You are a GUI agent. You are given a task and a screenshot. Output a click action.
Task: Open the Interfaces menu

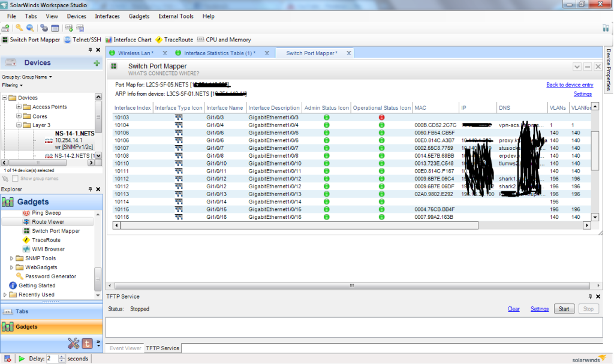107,16
